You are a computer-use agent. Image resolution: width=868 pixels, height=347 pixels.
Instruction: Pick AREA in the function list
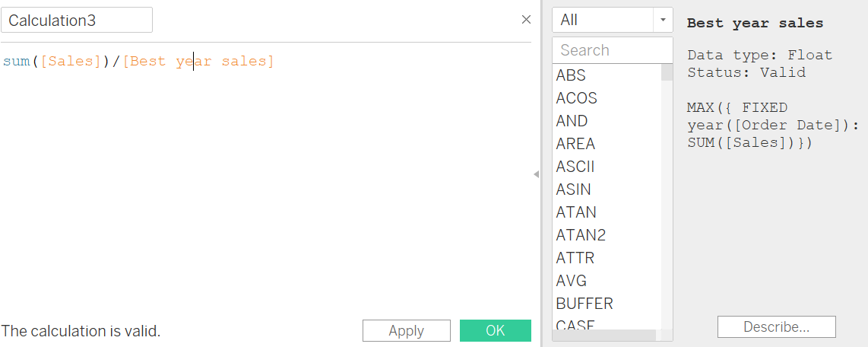575,144
